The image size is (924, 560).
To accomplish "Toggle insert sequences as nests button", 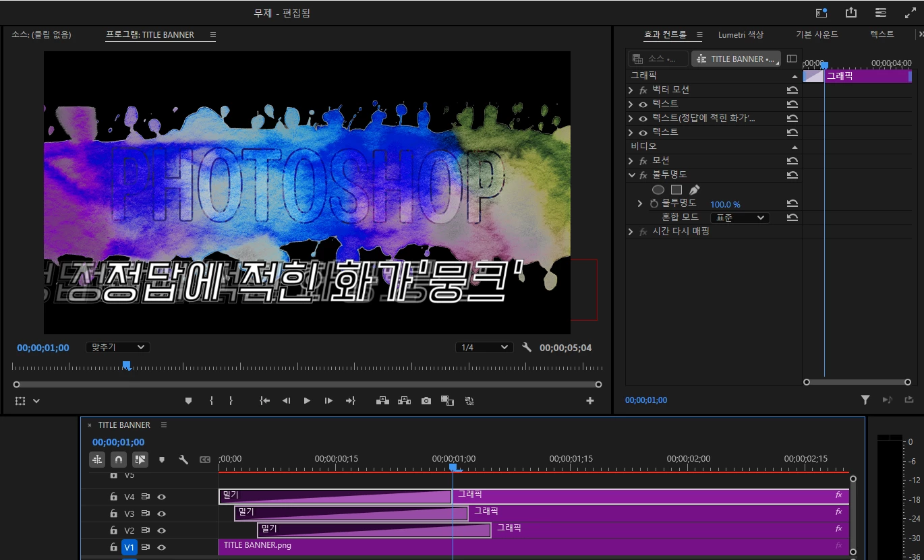I will coord(97,460).
